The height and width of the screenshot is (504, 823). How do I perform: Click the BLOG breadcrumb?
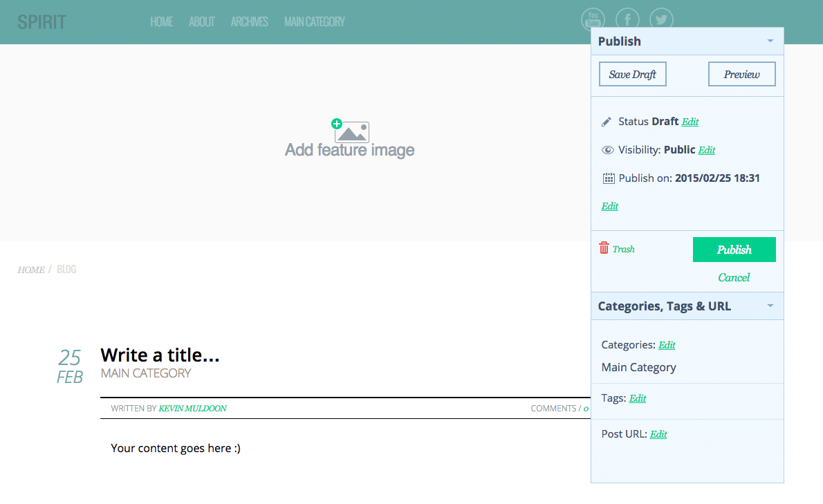66,269
